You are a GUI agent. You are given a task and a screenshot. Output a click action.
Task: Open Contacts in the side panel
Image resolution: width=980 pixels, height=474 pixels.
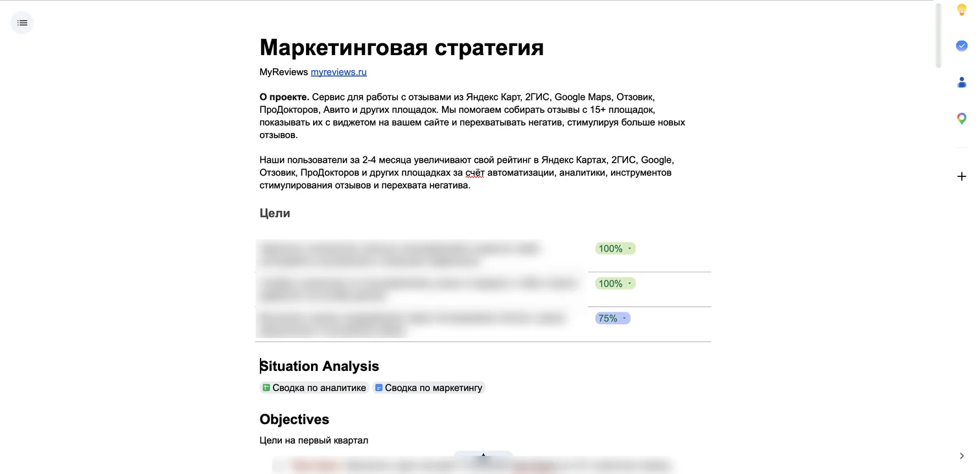[x=962, y=82]
